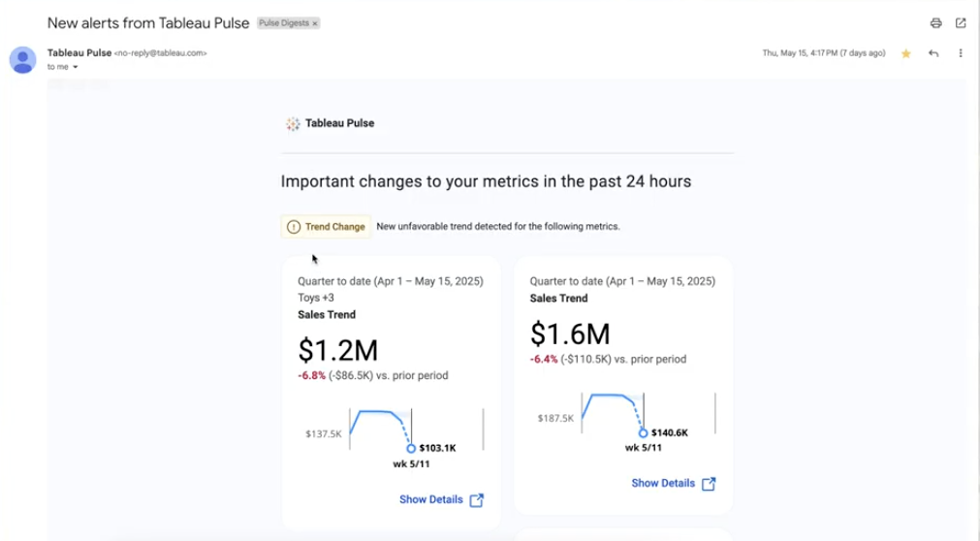This screenshot has height=541, width=980.
Task: Click the $140.6K chart data point
Action: click(x=643, y=432)
